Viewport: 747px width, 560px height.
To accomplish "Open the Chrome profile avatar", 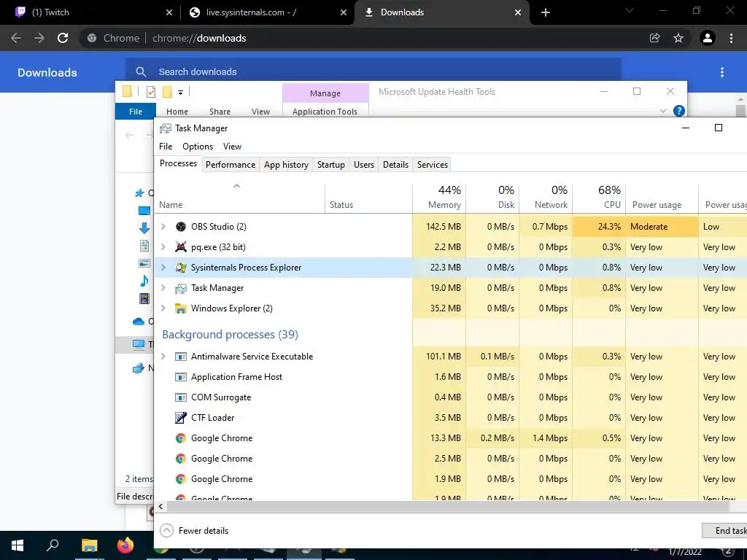I will point(708,38).
